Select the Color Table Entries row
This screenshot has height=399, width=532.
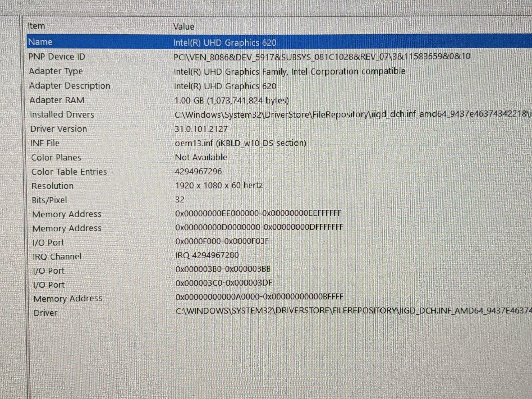click(x=69, y=172)
